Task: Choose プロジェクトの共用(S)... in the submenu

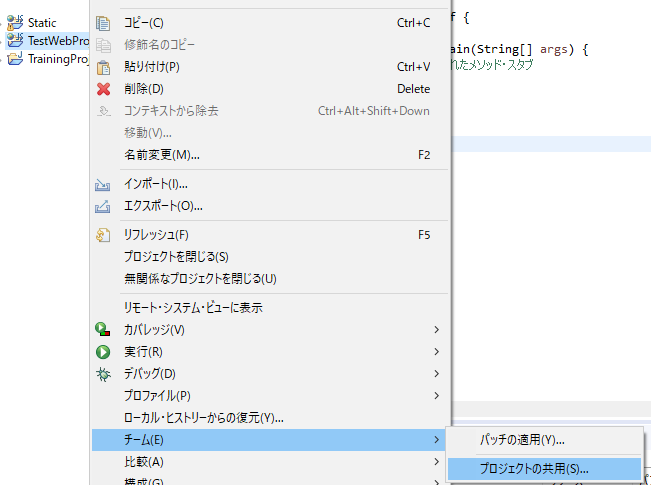Action: point(544,469)
